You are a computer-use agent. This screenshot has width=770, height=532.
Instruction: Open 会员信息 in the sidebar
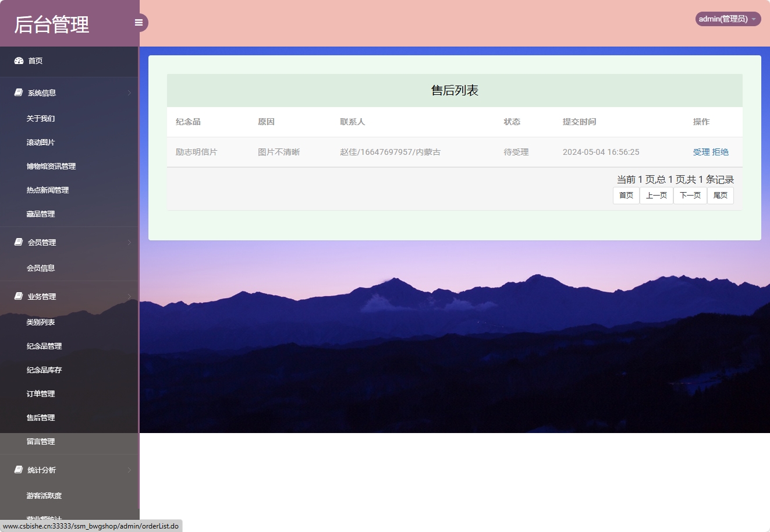click(x=41, y=268)
